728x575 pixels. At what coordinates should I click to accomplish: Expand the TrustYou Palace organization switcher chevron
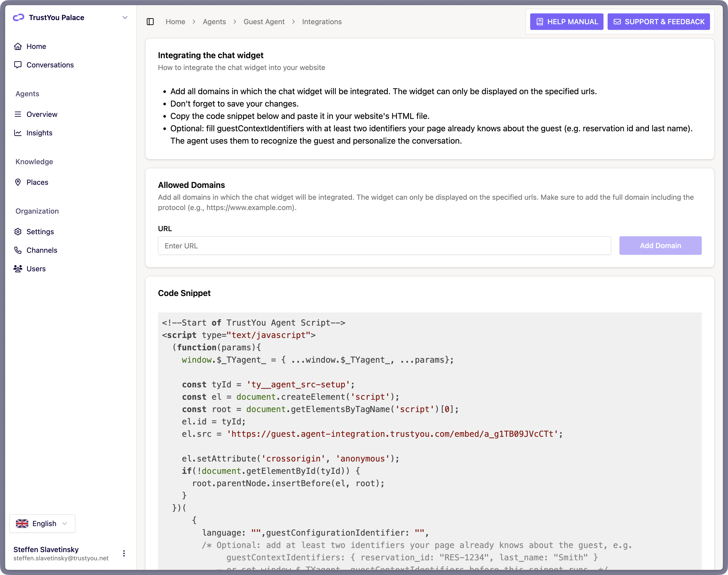point(125,18)
